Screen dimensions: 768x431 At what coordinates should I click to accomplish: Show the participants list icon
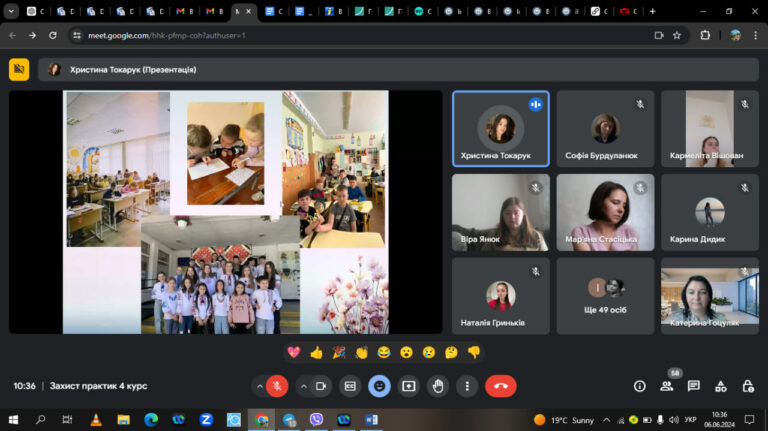pyautogui.click(x=667, y=386)
